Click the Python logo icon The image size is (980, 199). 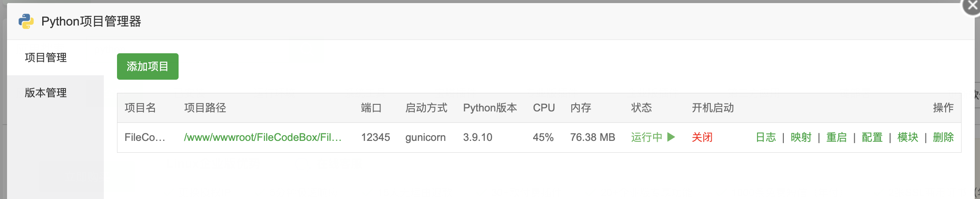pyautogui.click(x=26, y=21)
